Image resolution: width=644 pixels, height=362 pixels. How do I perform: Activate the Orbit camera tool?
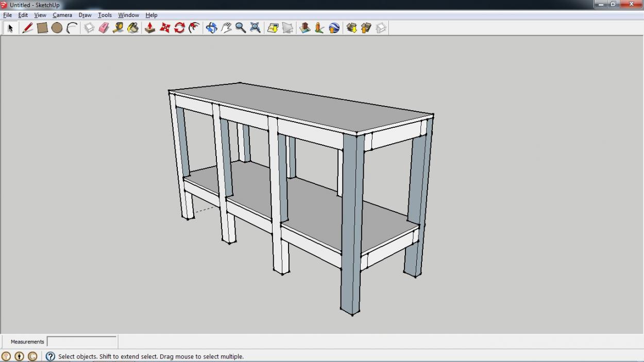coord(211,28)
